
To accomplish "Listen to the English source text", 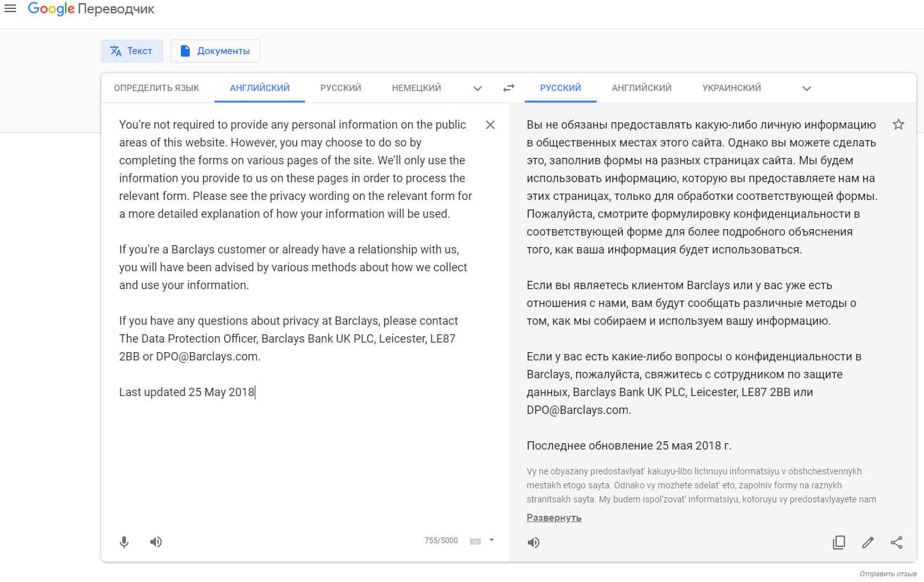I will [x=156, y=542].
